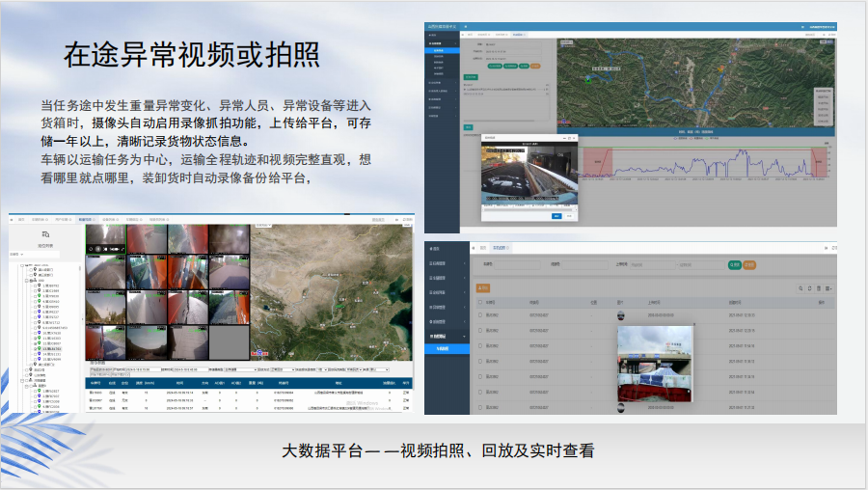Refresh the photo list table
Image resolution: width=868 pixels, height=490 pixels.
coord(808,287)
